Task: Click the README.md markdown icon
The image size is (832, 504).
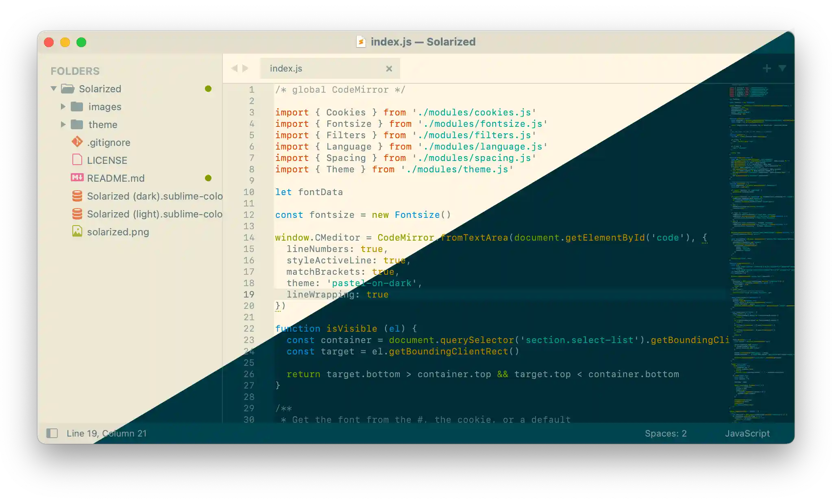Action: [77, 178]
